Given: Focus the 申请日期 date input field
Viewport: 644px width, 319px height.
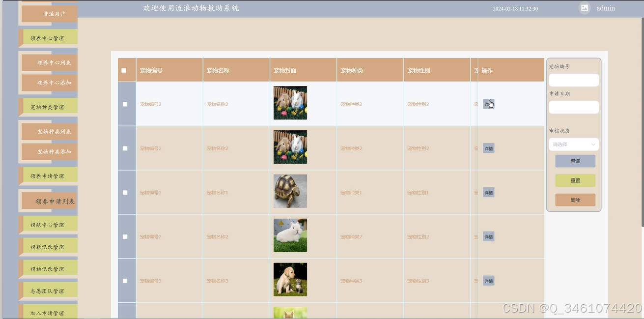Looking at the screenshot, I should click(x=574, y=107).
